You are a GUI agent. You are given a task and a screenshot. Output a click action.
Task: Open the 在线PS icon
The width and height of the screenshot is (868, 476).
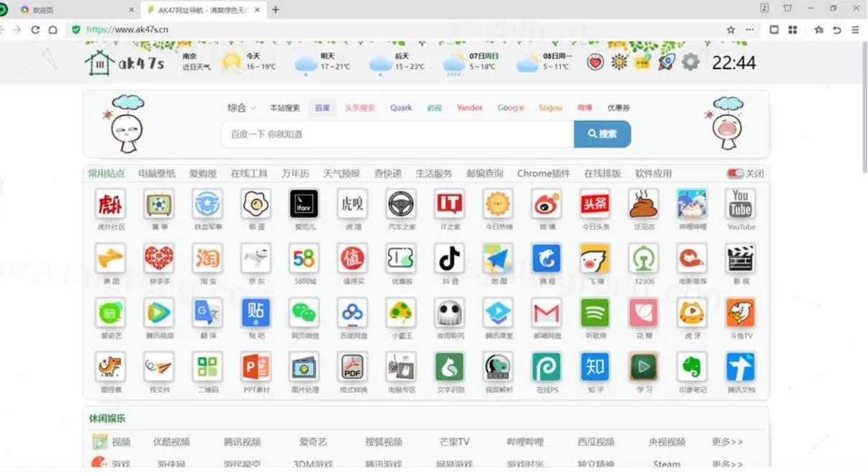[547, 367]
